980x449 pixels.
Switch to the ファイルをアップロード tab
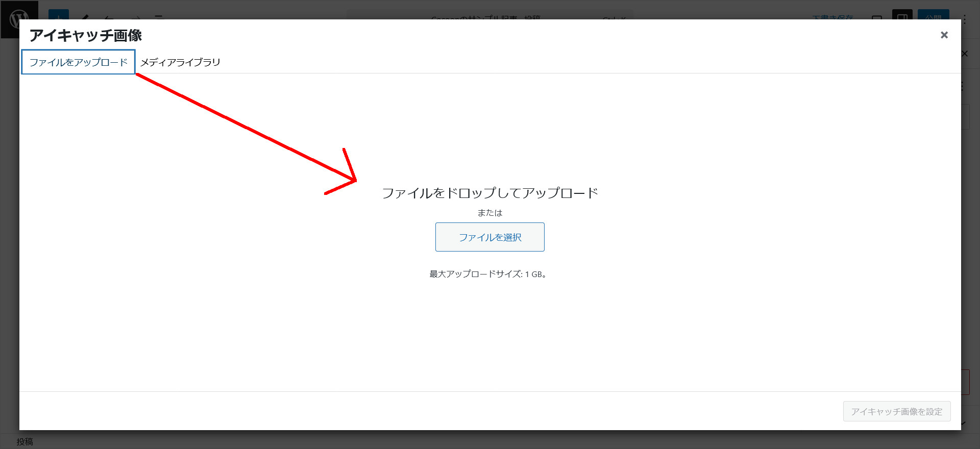[78, 62]
